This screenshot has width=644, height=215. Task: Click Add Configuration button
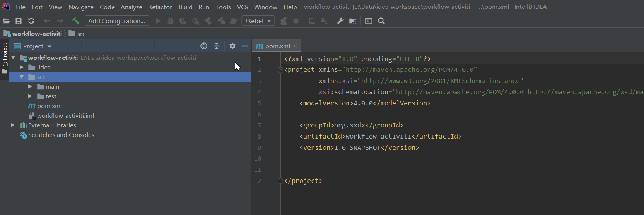pyautogui.click(x=117, y=21)
